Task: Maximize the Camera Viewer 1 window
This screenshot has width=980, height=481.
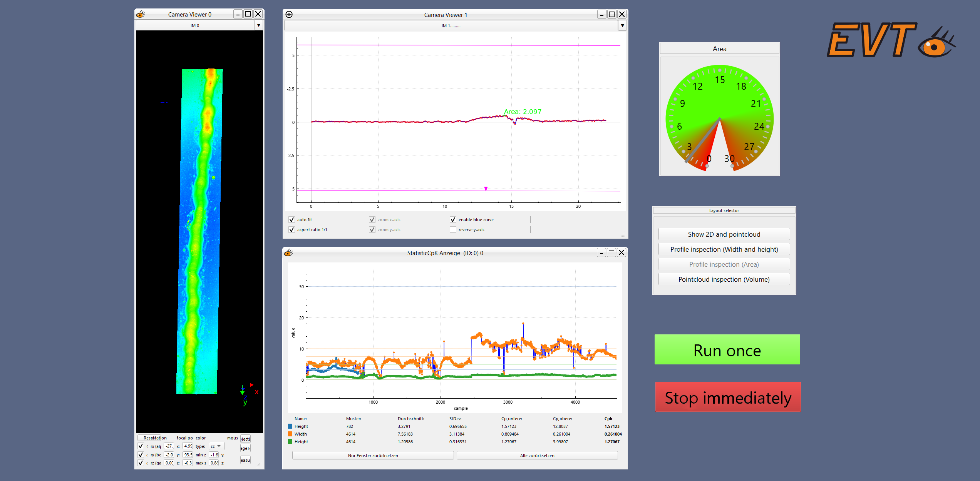Action: [x=612, y=15]
